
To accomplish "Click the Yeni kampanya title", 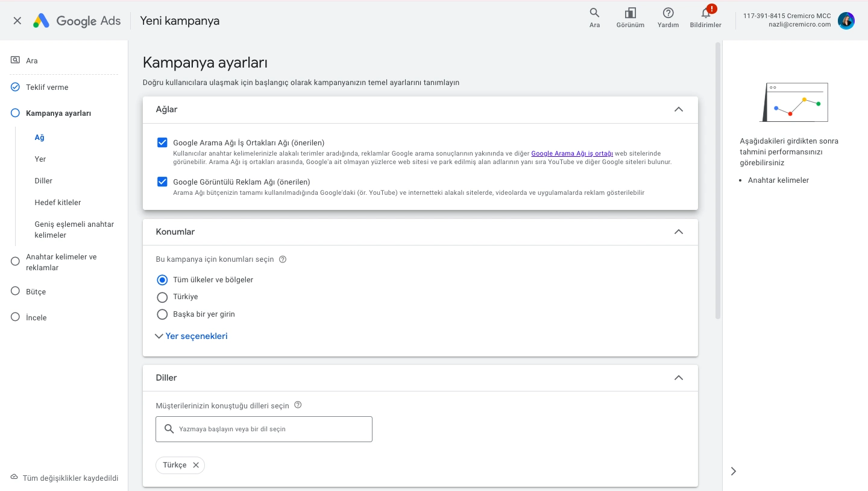I will 180,21.
